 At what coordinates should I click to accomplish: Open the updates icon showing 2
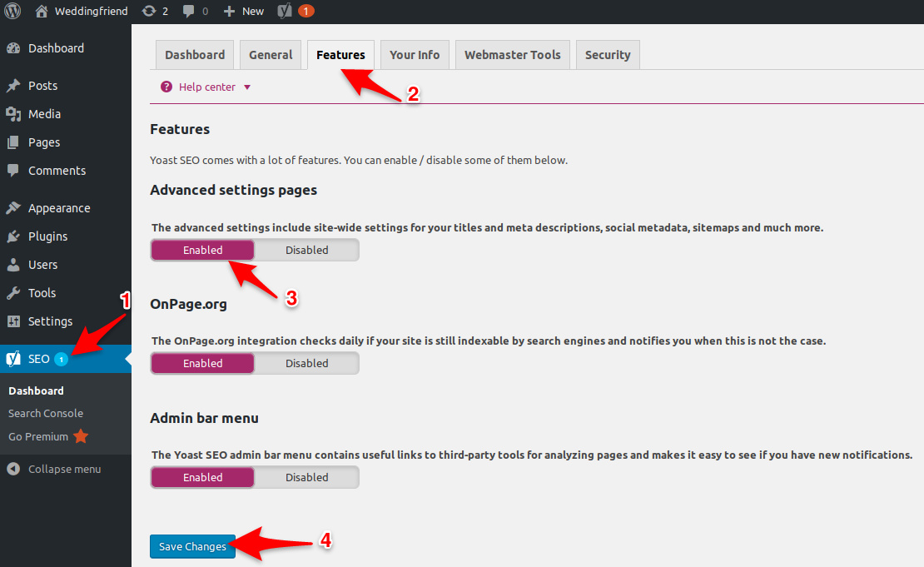(149, 11)
